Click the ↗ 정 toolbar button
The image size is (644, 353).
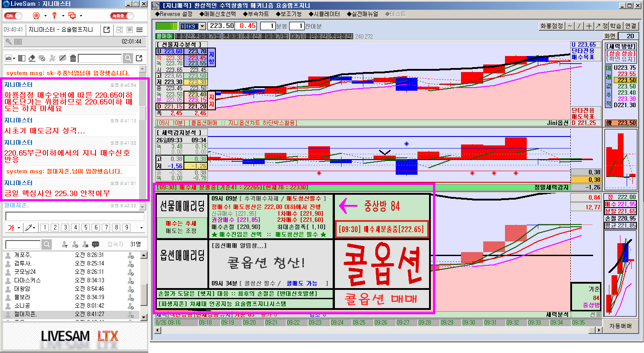pos(601,26)
